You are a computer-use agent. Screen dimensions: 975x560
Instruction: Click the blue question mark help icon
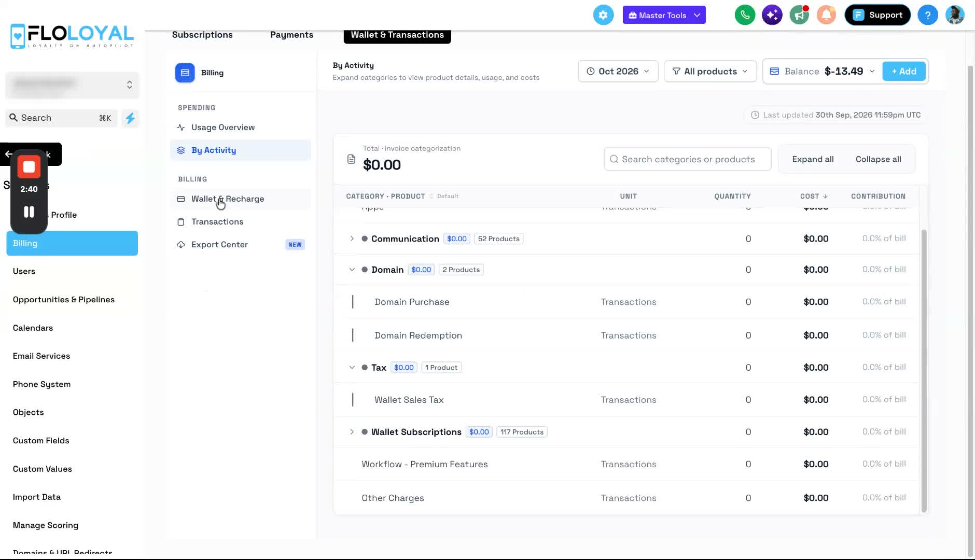[927, 15]
